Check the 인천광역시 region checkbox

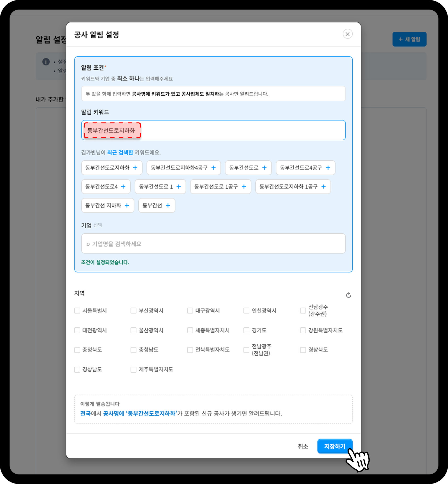246,310
